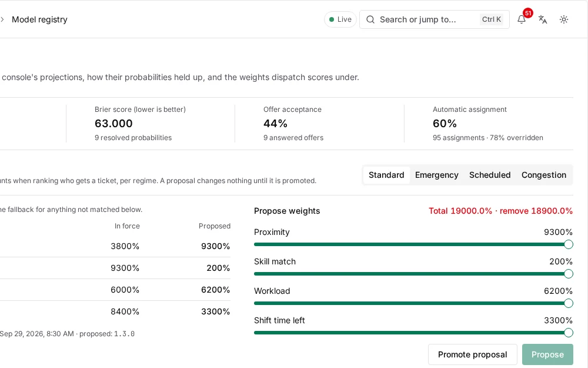Open the notifications bell with 51 badge

point(522,19)
